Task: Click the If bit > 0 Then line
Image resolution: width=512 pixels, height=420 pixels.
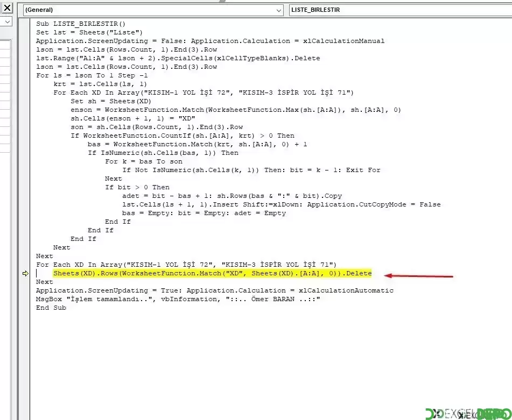Action: point(137,187)
